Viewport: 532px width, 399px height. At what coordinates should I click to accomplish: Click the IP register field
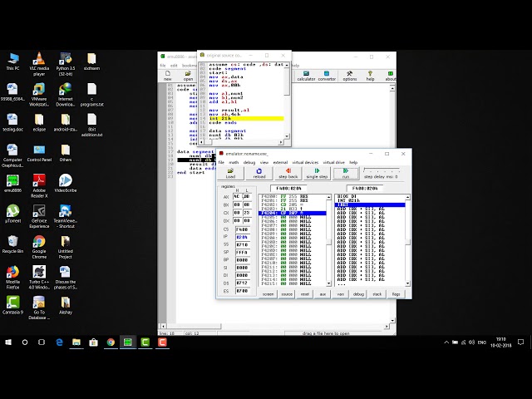click(x=242, y=237)
